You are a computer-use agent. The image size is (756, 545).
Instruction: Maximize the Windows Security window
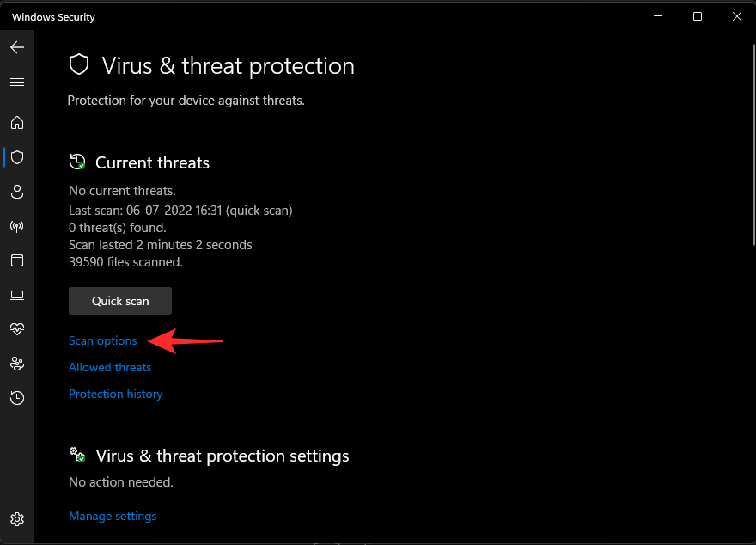click(x=697, y=16)
